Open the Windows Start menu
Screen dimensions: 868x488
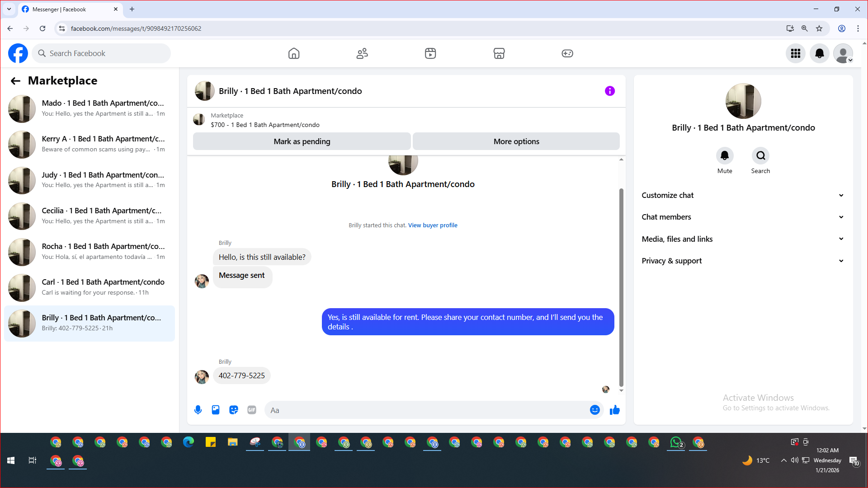[x=11, y=460]
